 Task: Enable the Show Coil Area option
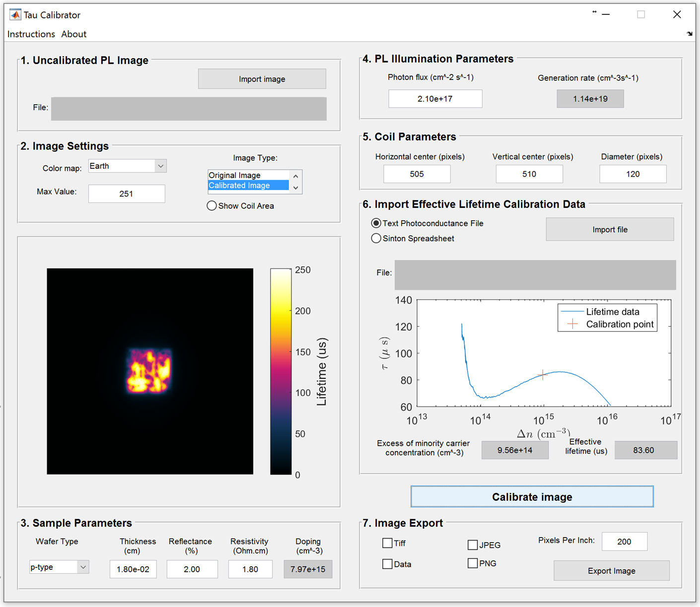point(212,206)
